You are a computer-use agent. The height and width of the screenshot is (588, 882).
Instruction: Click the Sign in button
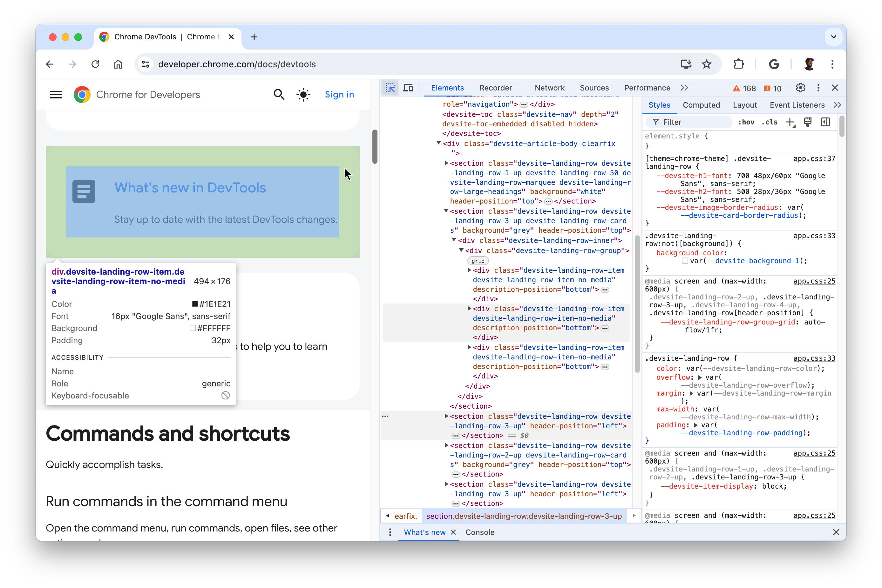tap(339, 95)
